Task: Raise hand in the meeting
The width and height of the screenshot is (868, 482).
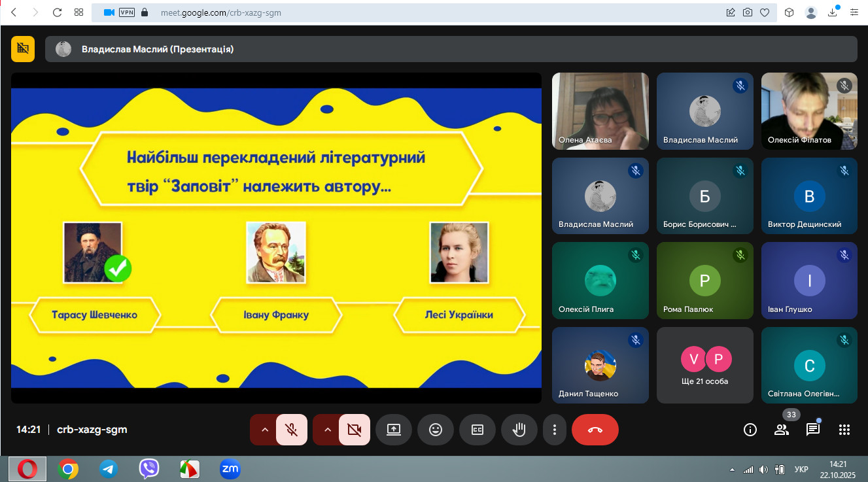Action: point(519,430)
